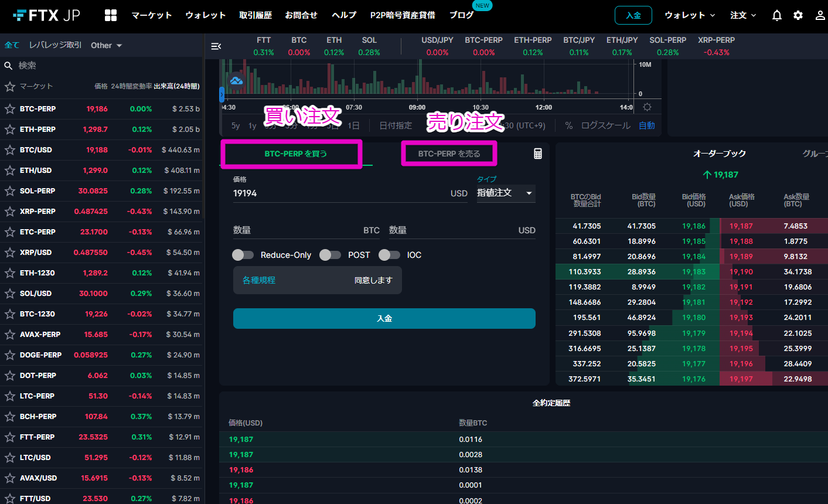828x504 pixels.
Task: Toggle percent scale on chart
Action: (x=568, y=125)
